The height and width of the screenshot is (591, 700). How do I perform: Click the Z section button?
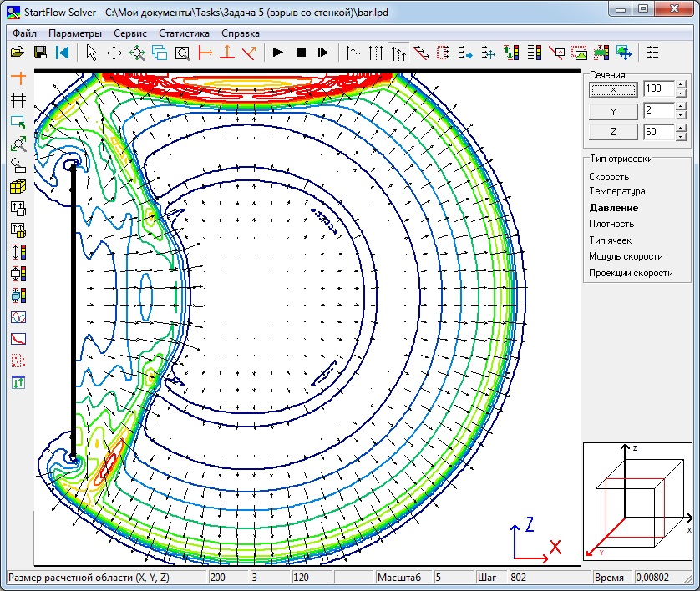613,132
